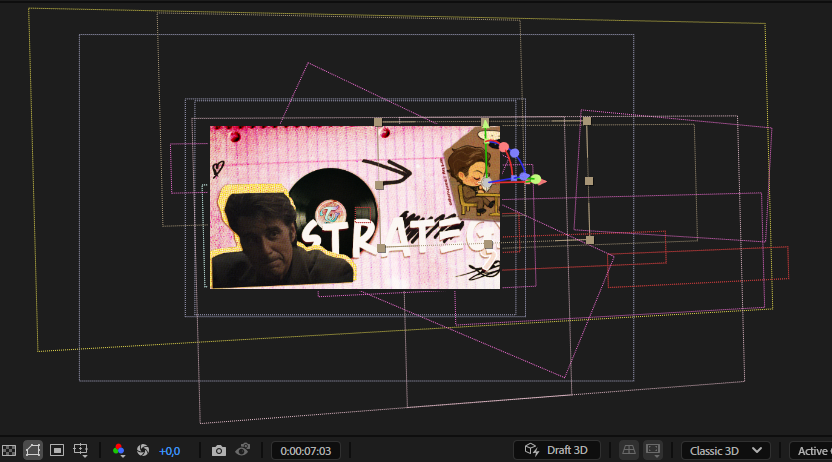Toggle the transparency grid
The width and height of the screenshot is (832, 462).
point(9,450)
